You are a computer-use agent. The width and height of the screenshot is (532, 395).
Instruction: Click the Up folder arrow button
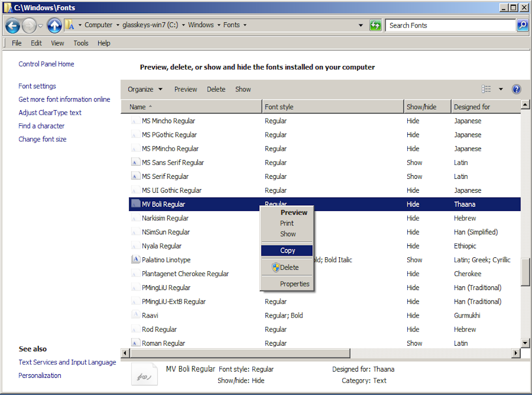coord(54,25)
